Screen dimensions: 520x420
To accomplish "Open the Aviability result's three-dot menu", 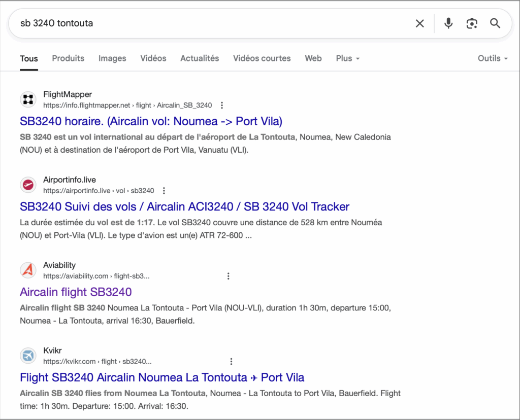I will point(228,276).
